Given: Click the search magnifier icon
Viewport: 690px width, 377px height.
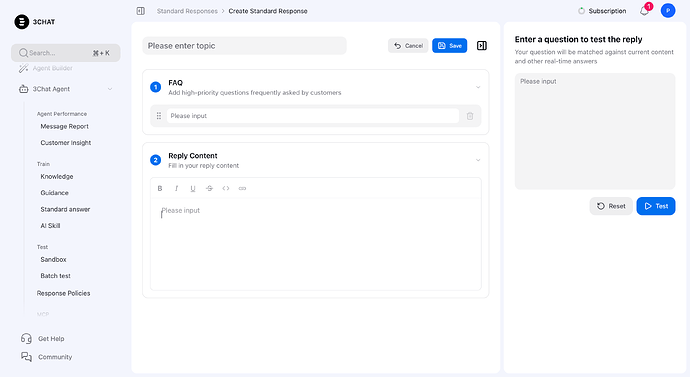Looking at the screenshot, I should coord(23,53).
